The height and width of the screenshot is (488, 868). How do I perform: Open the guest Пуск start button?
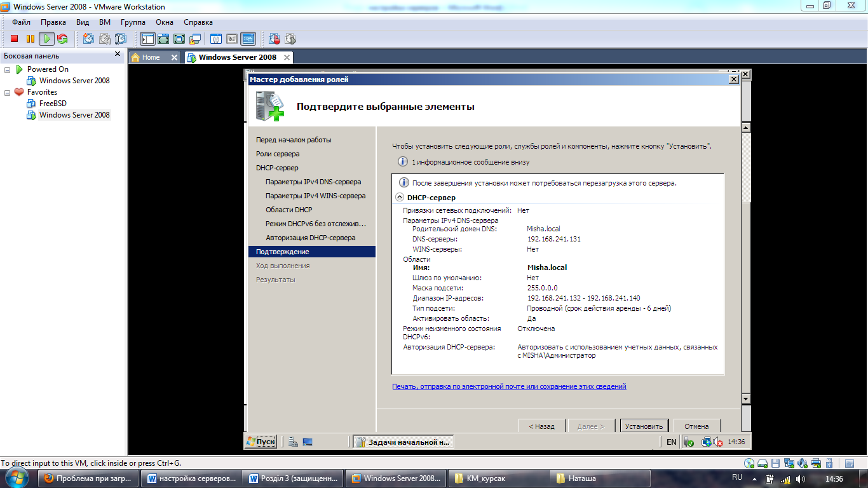pos(261,442)
